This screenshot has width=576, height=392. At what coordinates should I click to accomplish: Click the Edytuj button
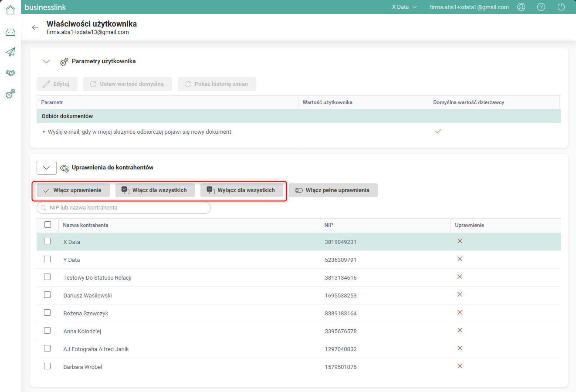click(57, 84)
